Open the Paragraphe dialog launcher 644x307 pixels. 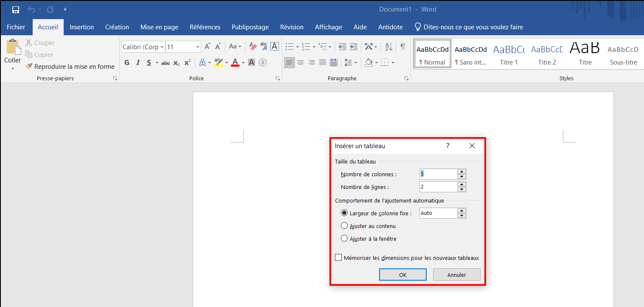click(x=406, y=79)
